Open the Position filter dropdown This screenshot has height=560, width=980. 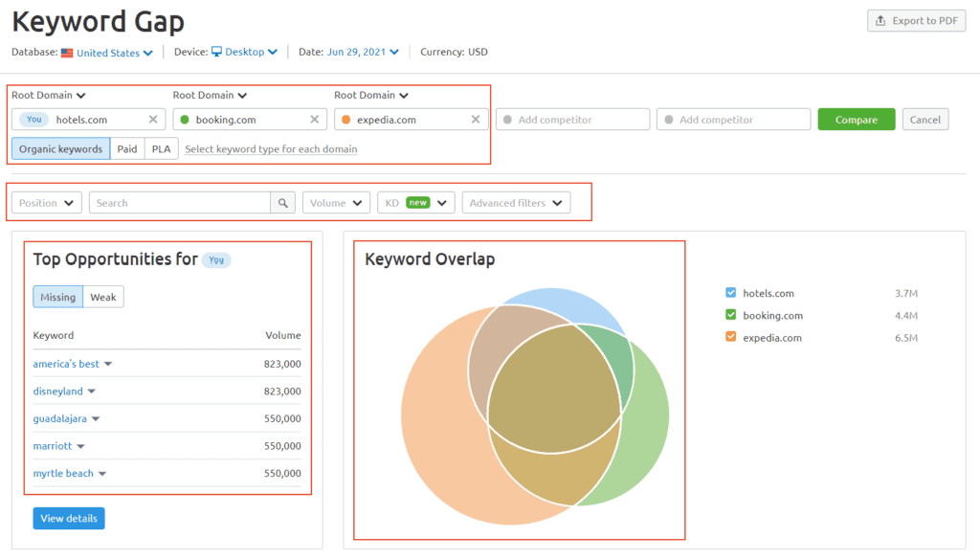coord(47,203)
